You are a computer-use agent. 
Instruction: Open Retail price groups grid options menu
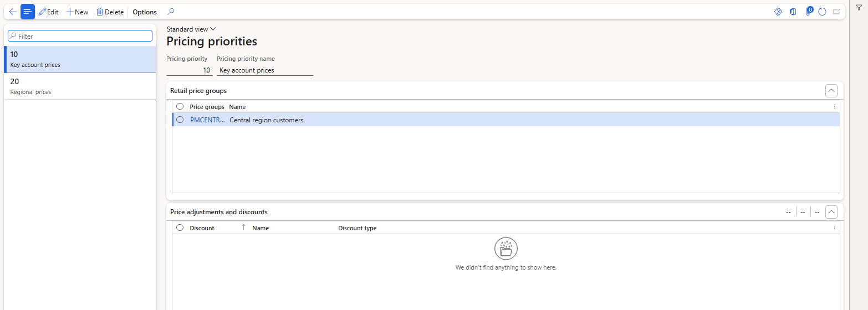pyautogui.click(x=835, y=107)
